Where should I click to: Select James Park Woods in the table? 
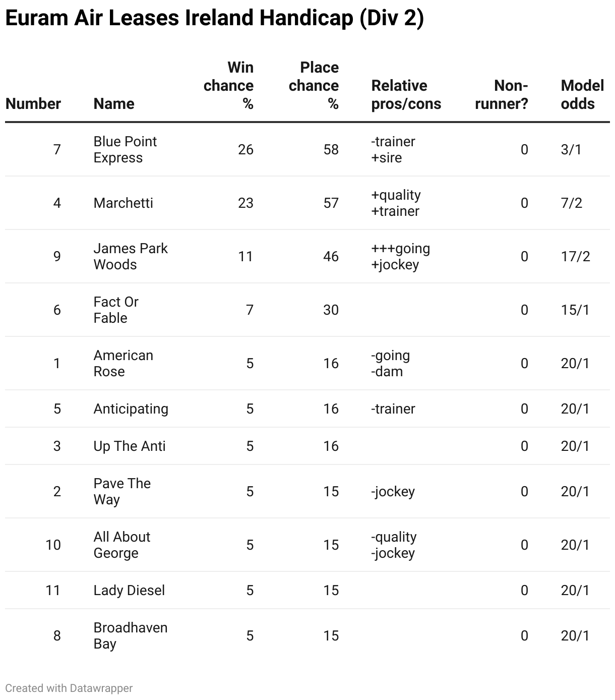[x=131, y=256]
